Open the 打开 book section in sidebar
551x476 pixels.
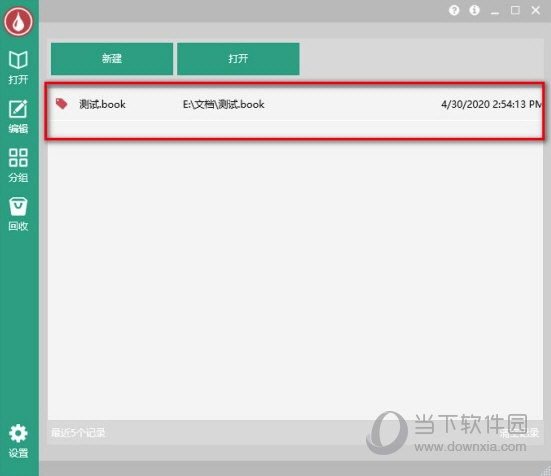(18, 67)
